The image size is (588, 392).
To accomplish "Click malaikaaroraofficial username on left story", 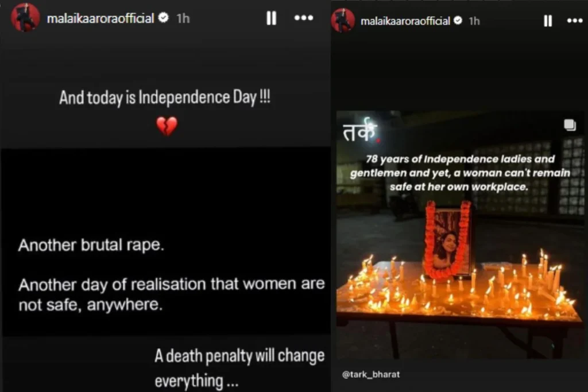I will click(x=100, y=18).
